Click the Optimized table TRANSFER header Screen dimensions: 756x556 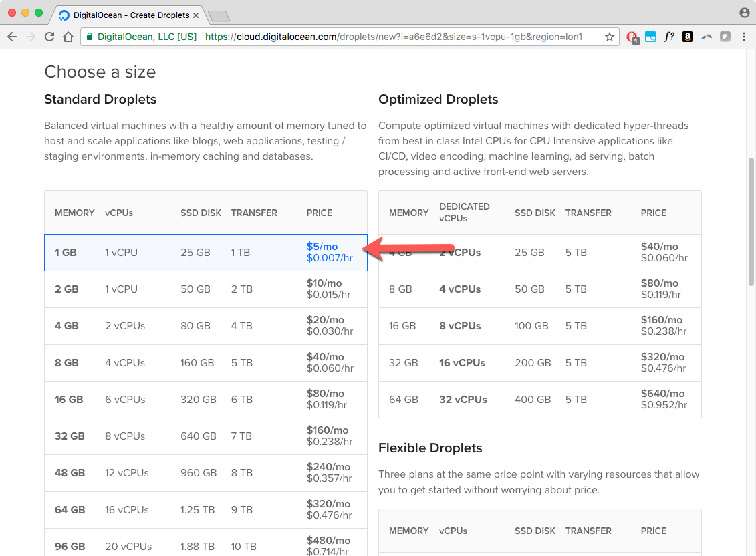click(588, 213)
